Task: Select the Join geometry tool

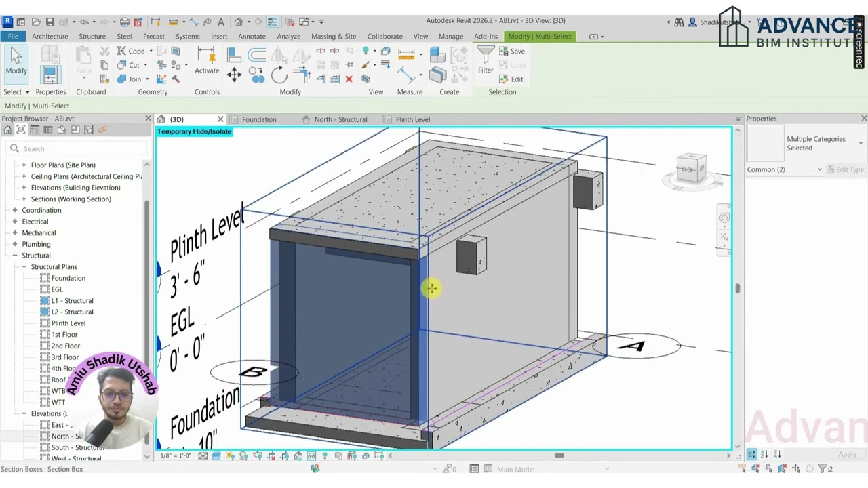Action: click(131, 79)
